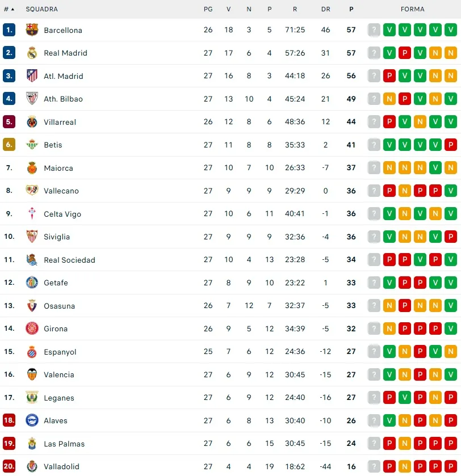Click the Valencia bat crest icon
The width and height of the screenshot is (461, 476).
pos(32,374)
